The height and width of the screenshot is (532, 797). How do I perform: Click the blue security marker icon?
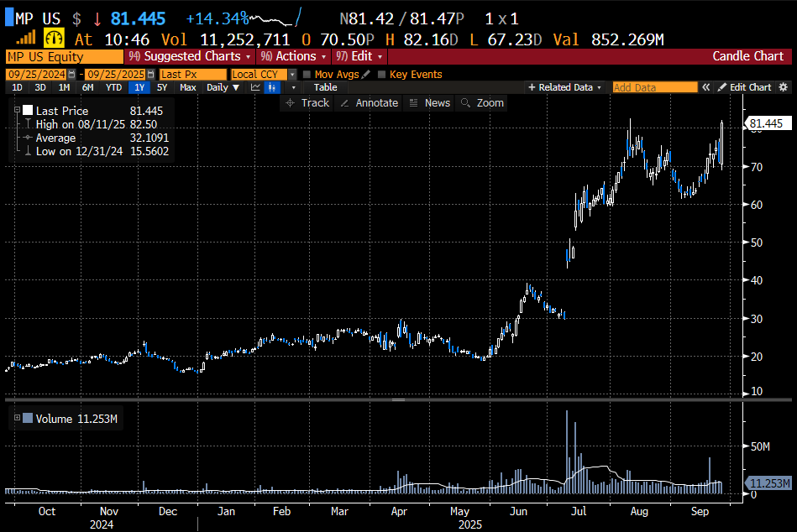tap(9, 18)
